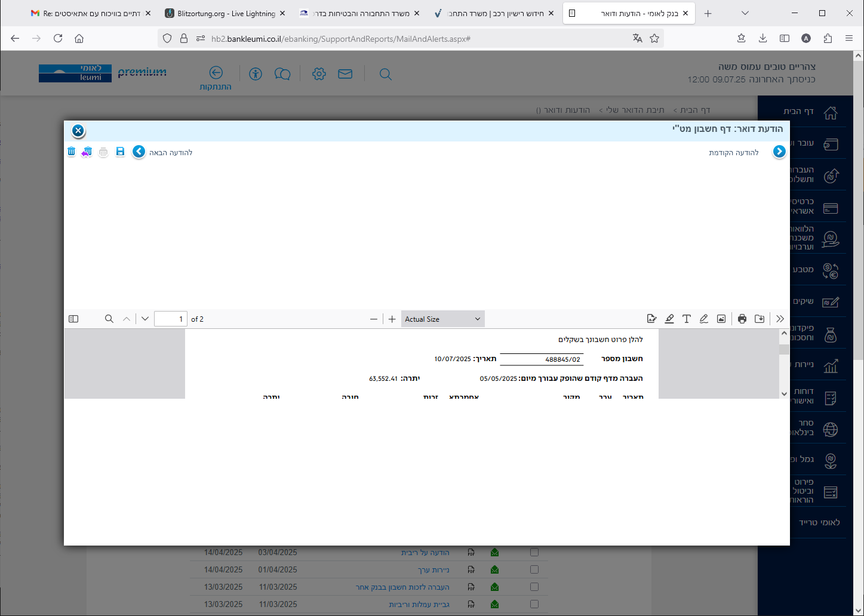The width and height of the screenshot is (864, 616).
Task: Select the PDF draw tool
Action: click(704, 319)
